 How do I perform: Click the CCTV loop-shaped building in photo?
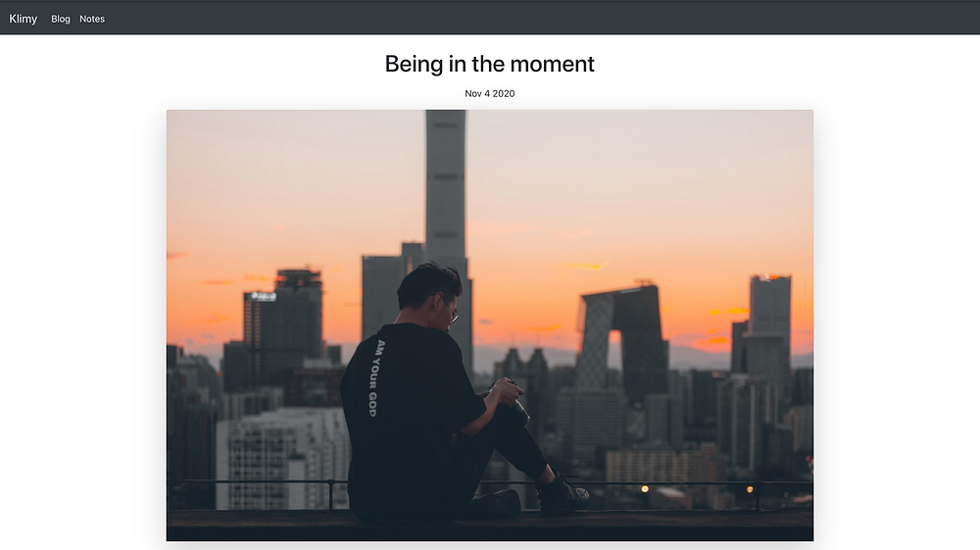pos(623,340)
